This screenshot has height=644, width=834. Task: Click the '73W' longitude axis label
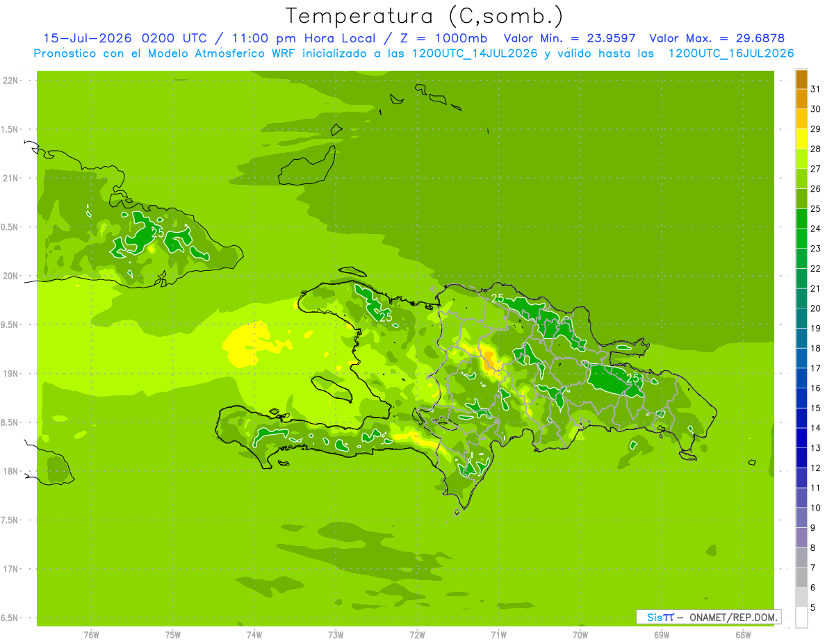click(336, 634)
